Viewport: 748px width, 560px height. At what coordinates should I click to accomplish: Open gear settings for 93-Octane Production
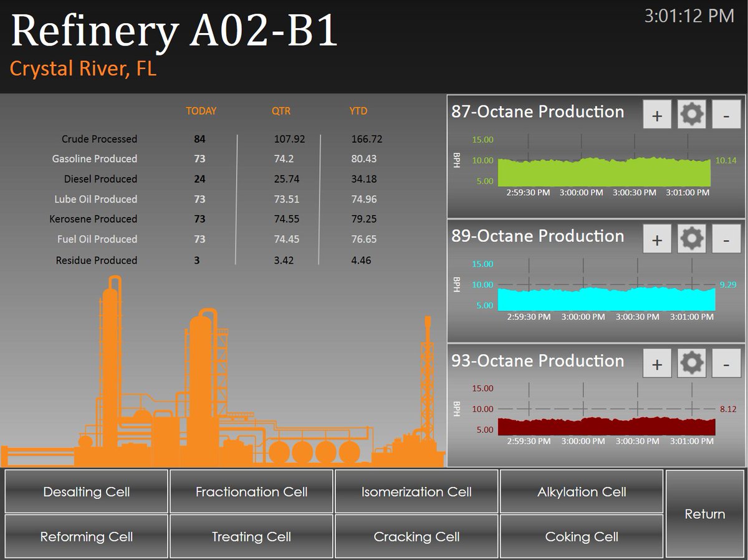click(692, 364)
